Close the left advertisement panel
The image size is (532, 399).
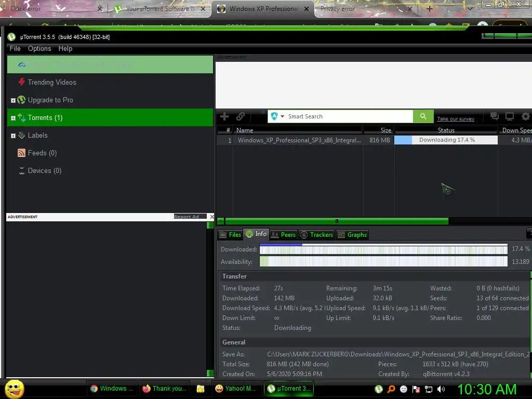point(212,217)
